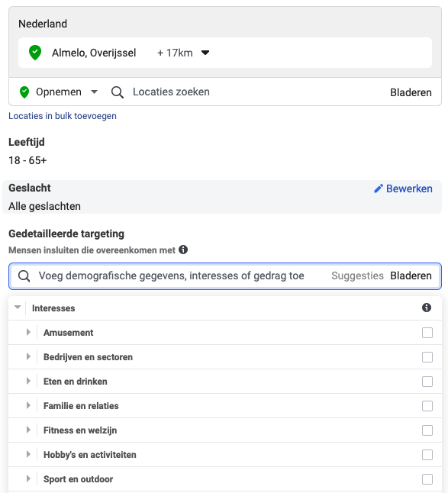Expand the Hobby's en activiteiten row

28,454
